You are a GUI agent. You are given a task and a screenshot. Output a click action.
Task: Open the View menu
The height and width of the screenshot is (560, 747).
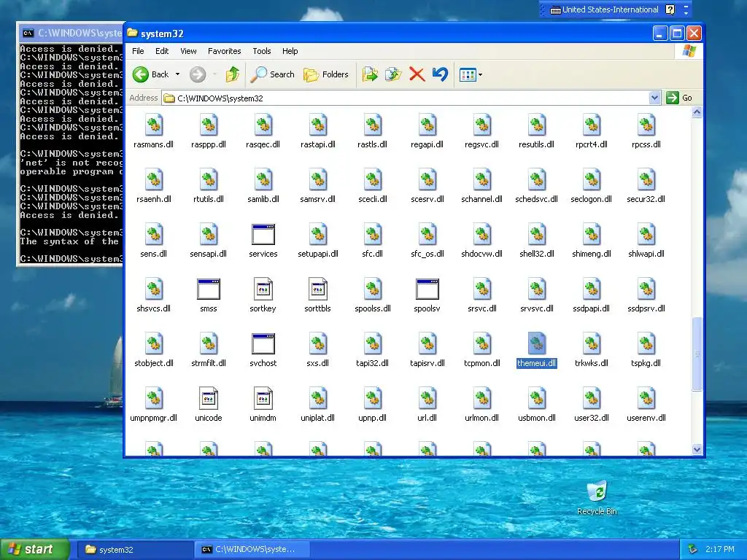click(188, 51)
